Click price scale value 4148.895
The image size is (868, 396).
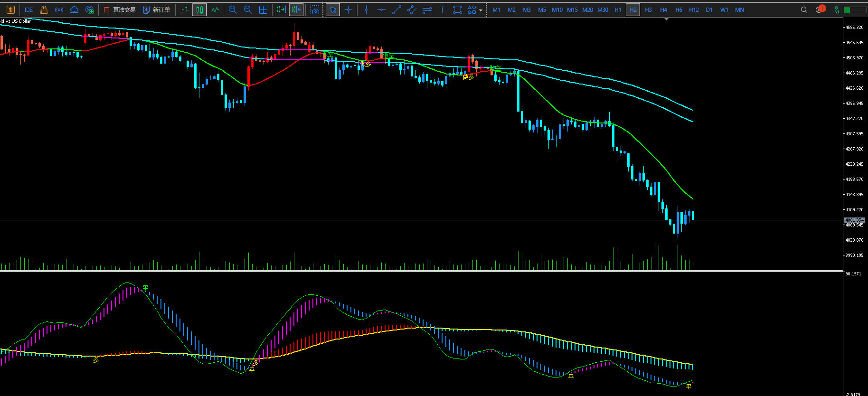(855, 195)
